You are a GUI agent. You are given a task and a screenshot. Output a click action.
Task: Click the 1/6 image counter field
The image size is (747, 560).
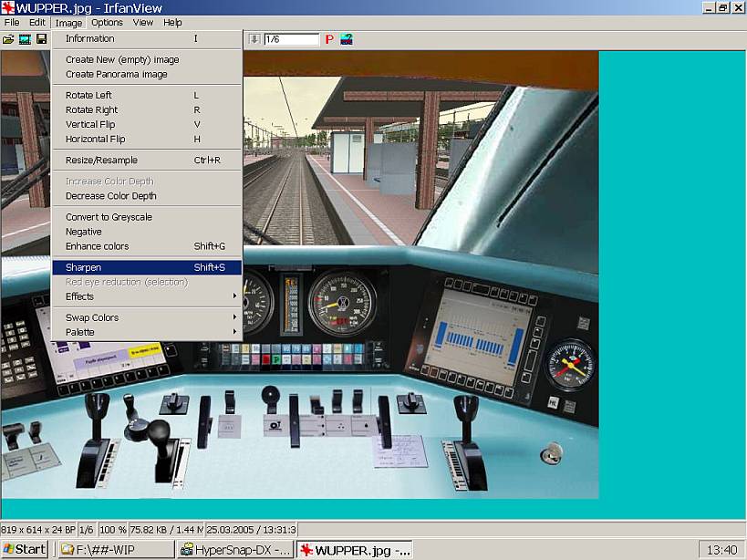point(292,39)
